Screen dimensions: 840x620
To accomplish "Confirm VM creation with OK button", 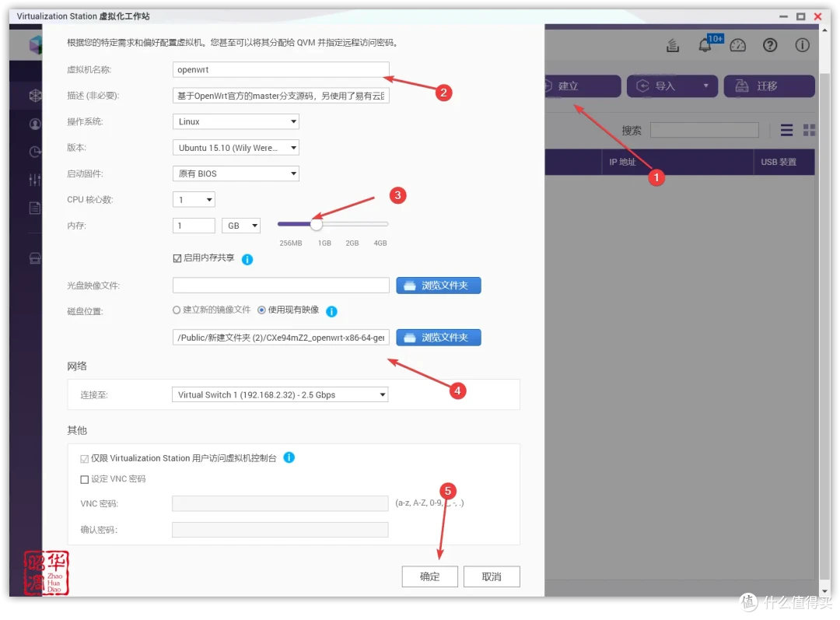I will 429,576.
